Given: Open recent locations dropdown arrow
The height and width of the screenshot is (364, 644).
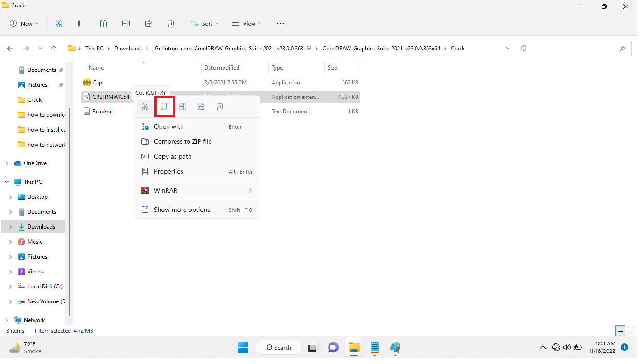Looking at the screenshot, I should point(40,48).
